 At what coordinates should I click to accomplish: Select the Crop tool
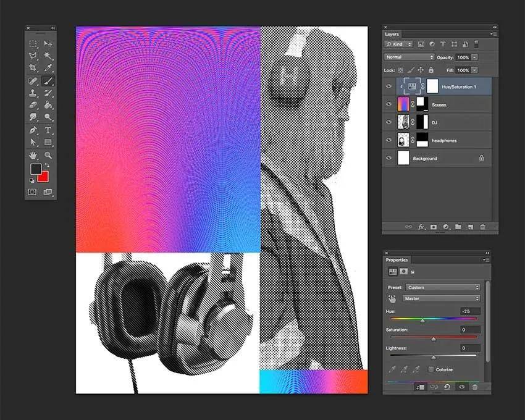coord(33,68)
